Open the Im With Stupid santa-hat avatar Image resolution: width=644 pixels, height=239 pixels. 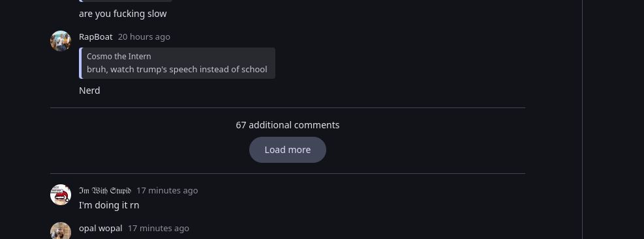[x=61, y=195]
